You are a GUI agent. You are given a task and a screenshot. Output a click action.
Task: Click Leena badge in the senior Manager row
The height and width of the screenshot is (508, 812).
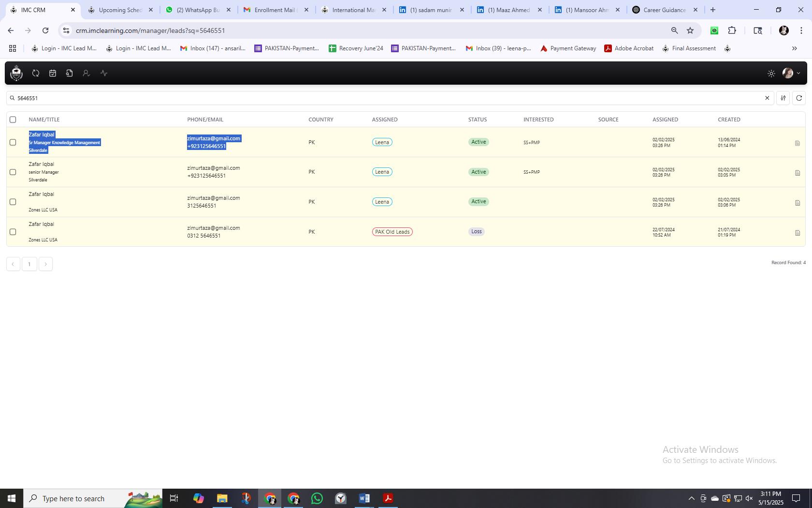(x=382, y=172)
